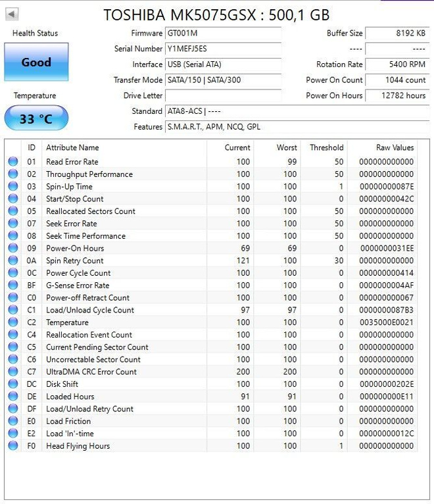Click the status icon for Head Flying Hours
This screenshot has height=504, width=434.
[x=13, y=445]
